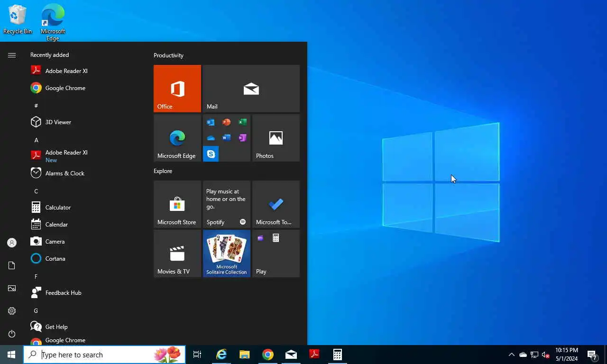Open the Movies & TV tile
Image resolution: width=607 pixels, height=364 pixels.
point(177,254)
